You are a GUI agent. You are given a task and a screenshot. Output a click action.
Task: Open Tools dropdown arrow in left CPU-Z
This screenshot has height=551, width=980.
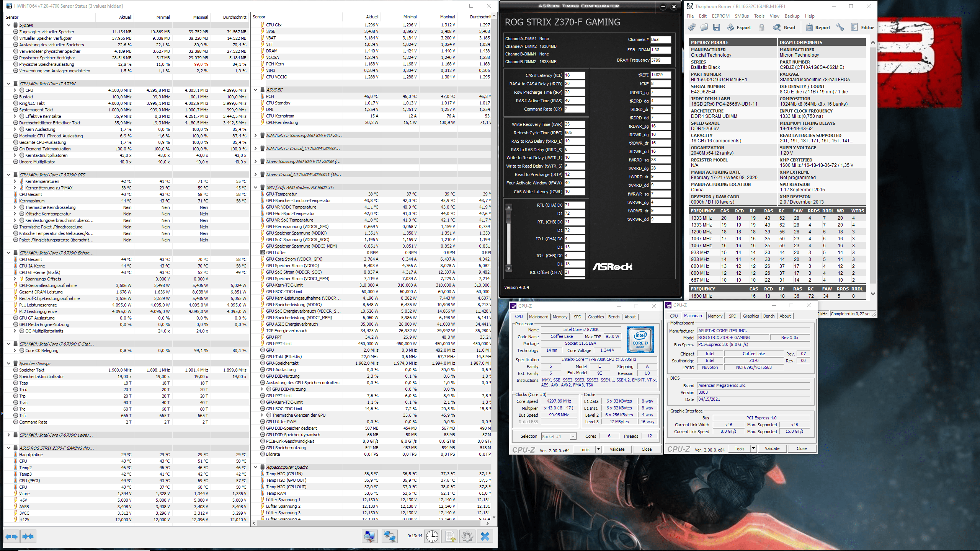point(598,449)
